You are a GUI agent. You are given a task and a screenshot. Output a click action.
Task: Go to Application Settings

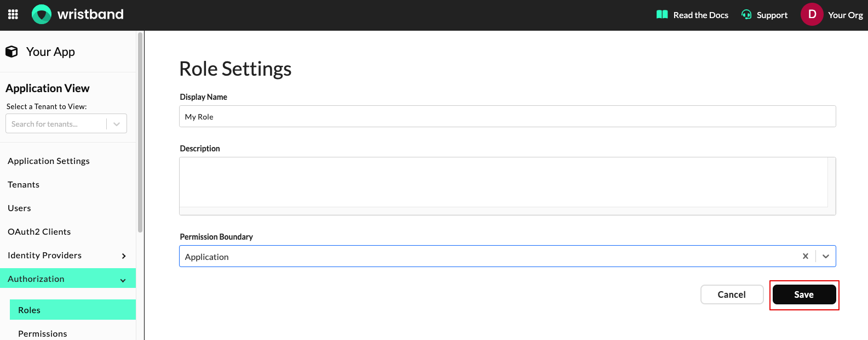49,161
